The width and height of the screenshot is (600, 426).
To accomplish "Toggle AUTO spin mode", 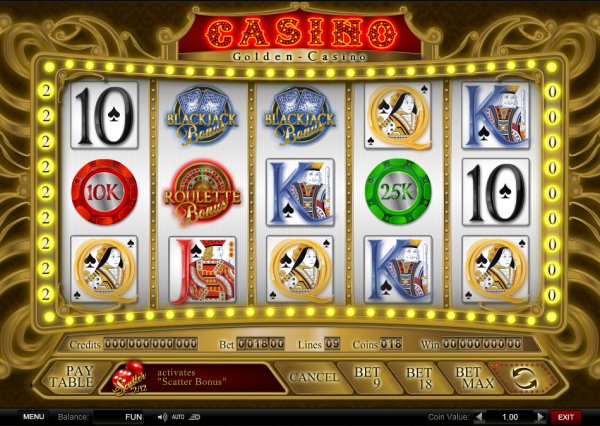I will [178, 417].
